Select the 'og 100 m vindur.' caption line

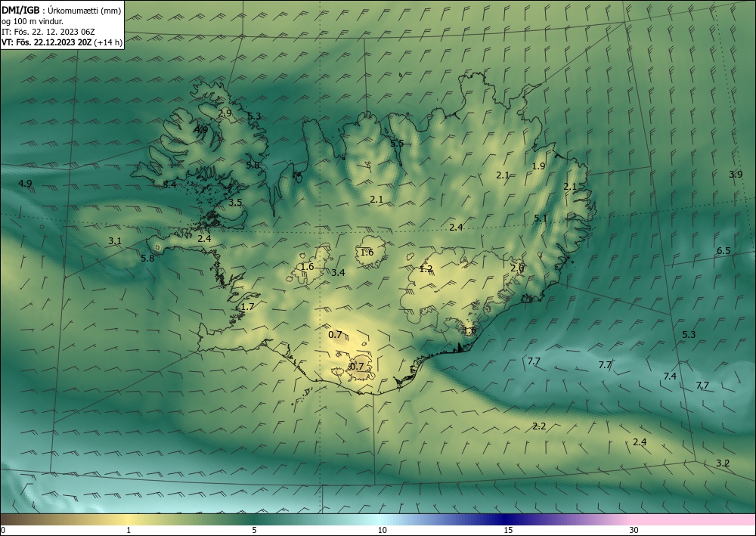pos(33,22)
